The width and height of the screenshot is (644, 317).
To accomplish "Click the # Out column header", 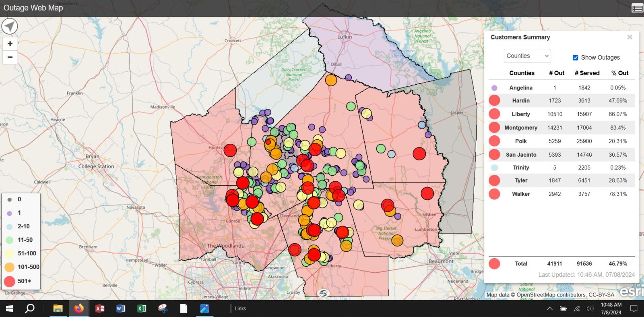I will [557, 73].
